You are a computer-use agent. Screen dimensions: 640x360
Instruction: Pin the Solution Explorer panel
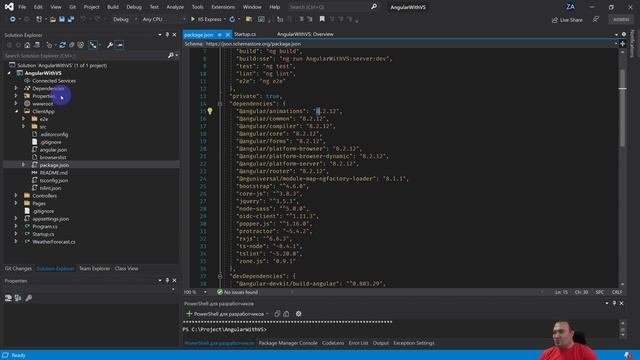click(x=167, y=35)
